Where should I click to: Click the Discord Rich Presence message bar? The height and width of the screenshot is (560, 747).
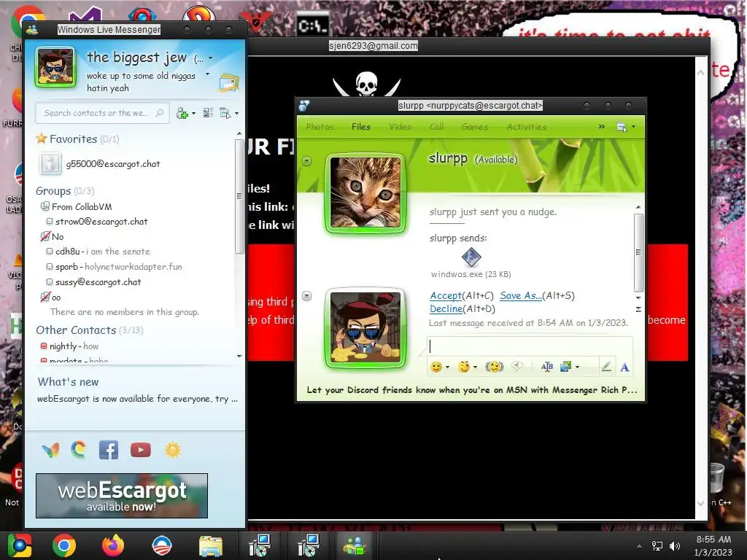472,390
